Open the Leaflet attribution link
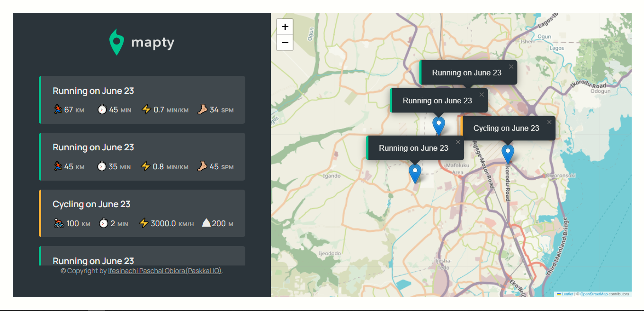This screenshot has height=311, width=644. click(567, 294)
